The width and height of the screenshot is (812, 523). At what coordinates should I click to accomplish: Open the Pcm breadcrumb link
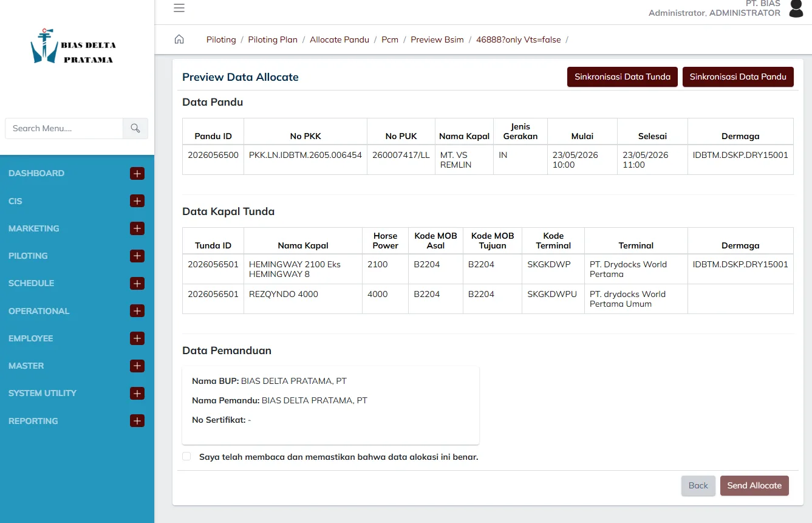tap(390, 39)
